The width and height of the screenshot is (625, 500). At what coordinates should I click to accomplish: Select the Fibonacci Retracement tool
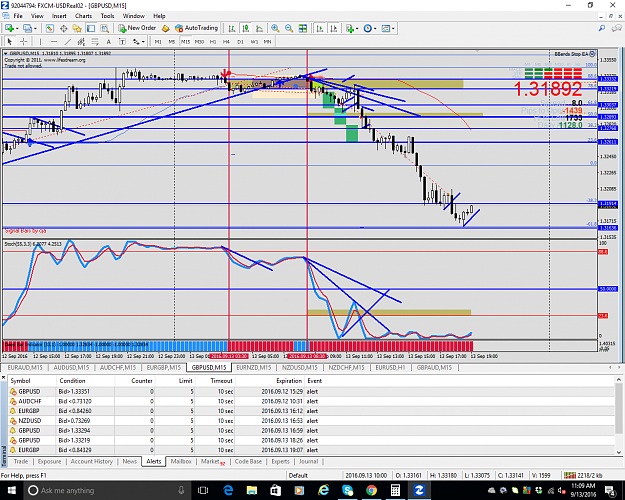95,41
